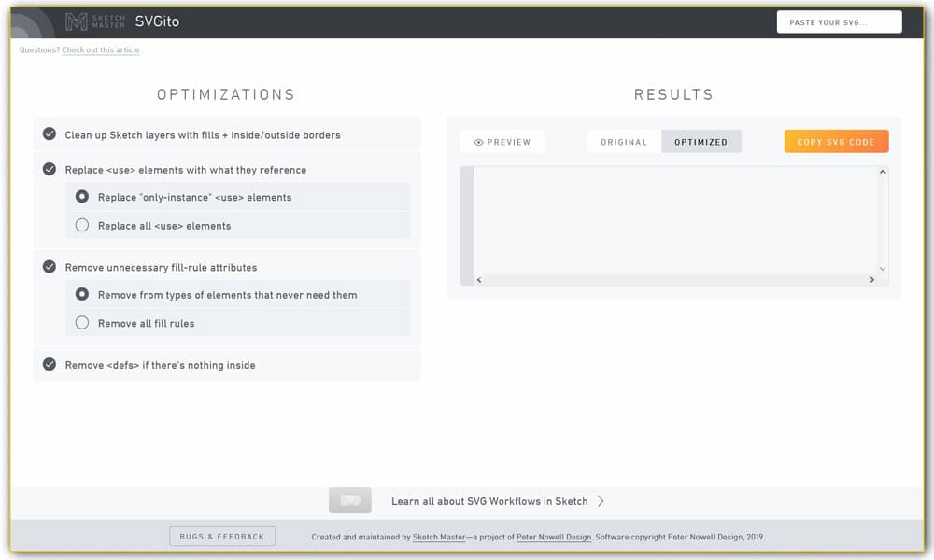Image resolution: width=934 pixels, height=560 pixels.
Task: Uncheck Replace <use> elements option
Action: pos(50,169)
